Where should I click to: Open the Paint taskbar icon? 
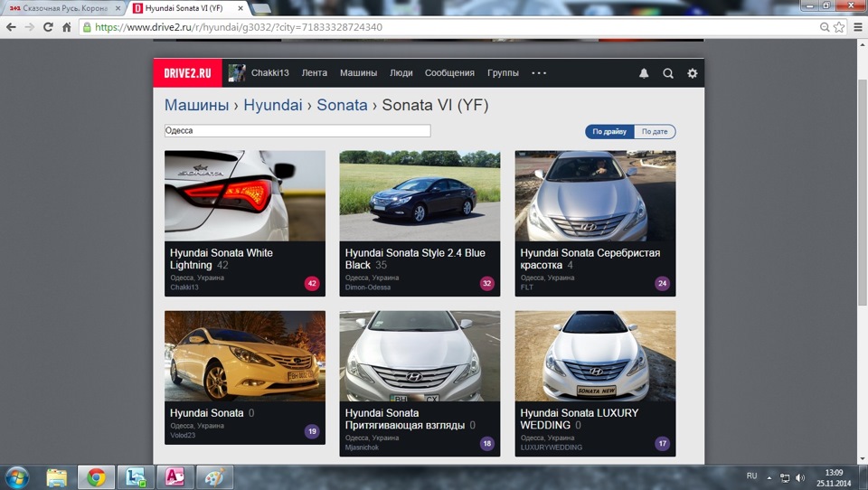point(215,477)
